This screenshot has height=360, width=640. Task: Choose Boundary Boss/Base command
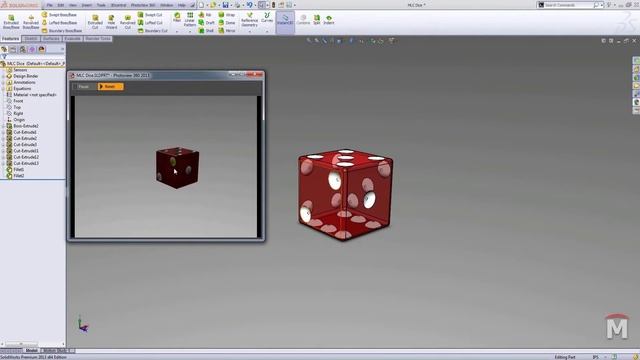pyautogui.click(x=62, y=31)
